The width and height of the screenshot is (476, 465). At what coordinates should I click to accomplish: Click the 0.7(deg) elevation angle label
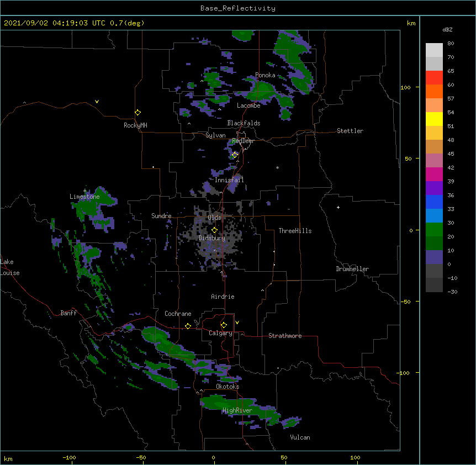[x=127, y=23]
